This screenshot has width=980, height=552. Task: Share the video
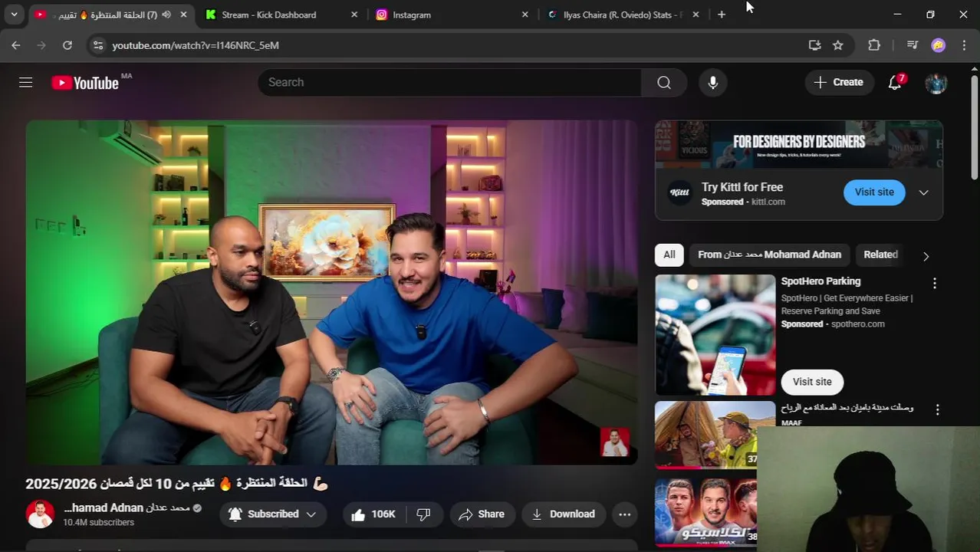click(481, 514)
